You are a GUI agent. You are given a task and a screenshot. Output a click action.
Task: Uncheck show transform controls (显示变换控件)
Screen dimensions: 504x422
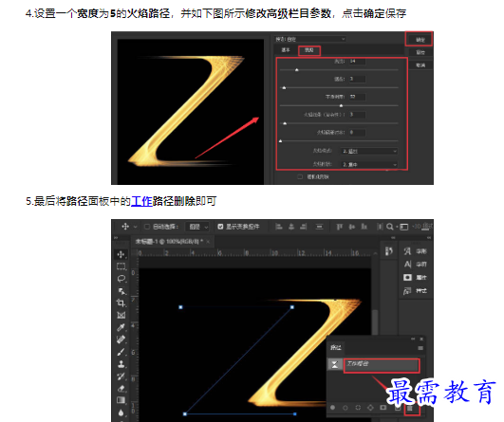(x=220, y=227)
